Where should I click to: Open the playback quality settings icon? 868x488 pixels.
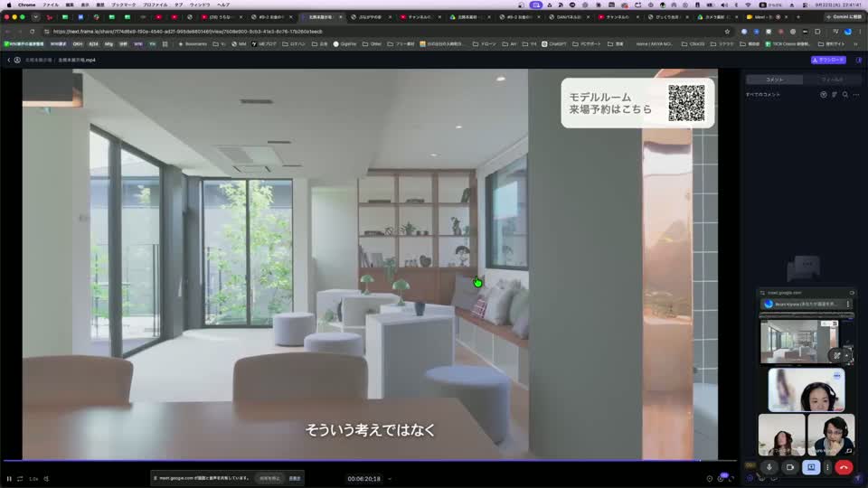click(721, 478)
